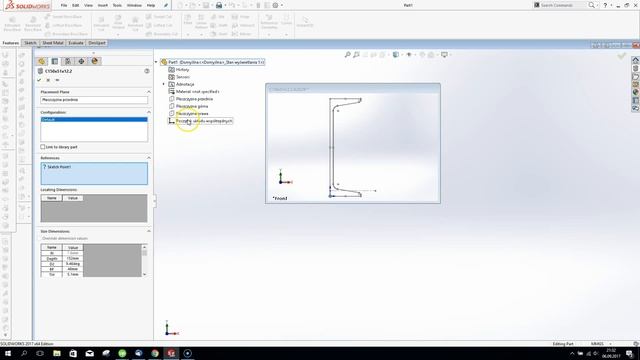Open the Mail app on taskbar

pyautogui.click(x=89, y=353)
